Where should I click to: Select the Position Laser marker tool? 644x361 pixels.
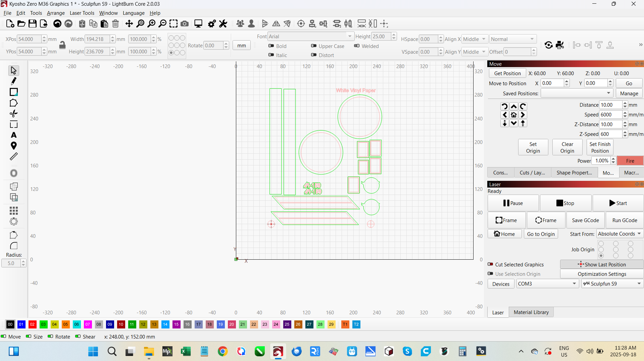click(13, 146)
